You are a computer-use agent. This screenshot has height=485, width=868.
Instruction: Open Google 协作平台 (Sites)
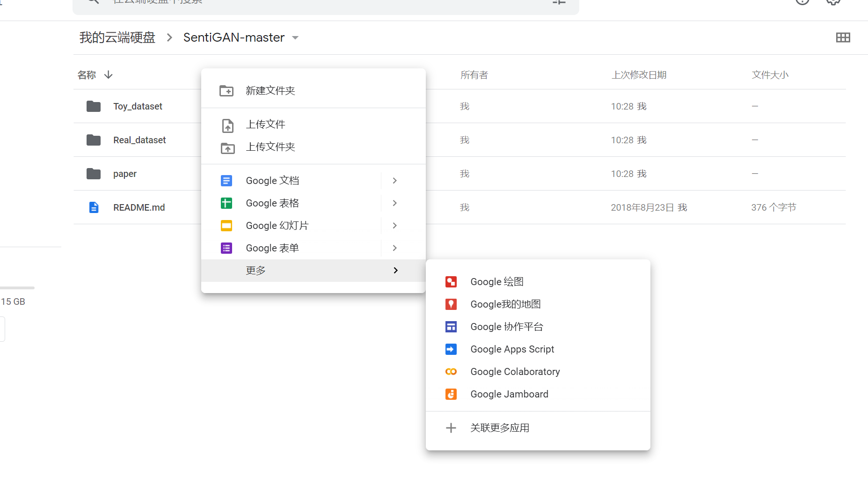[506, 326]
